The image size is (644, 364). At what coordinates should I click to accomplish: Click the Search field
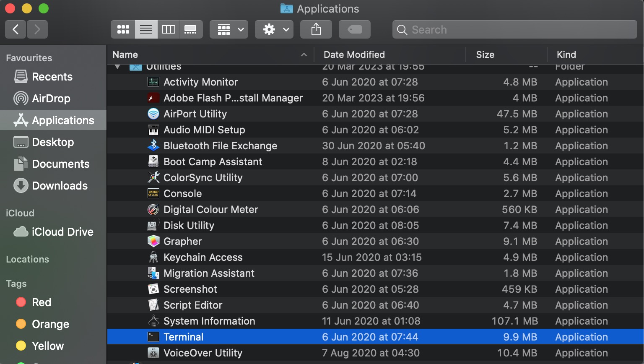click(x=515, y=29)
